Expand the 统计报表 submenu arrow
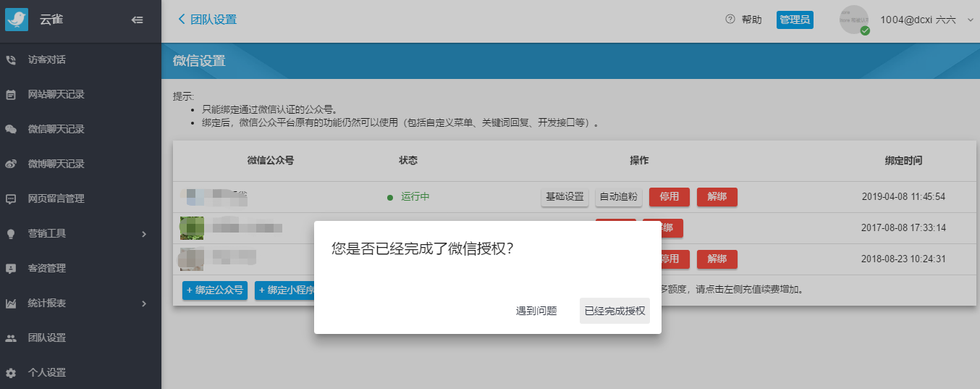This screenshot has width=980, height=389. pos(143,303)
